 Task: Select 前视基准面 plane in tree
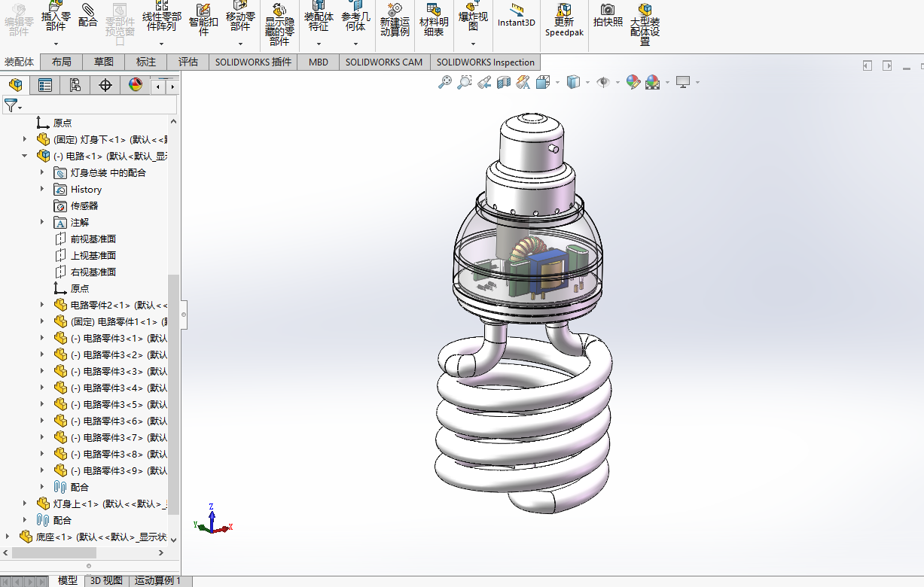click(x=93, y=239)
